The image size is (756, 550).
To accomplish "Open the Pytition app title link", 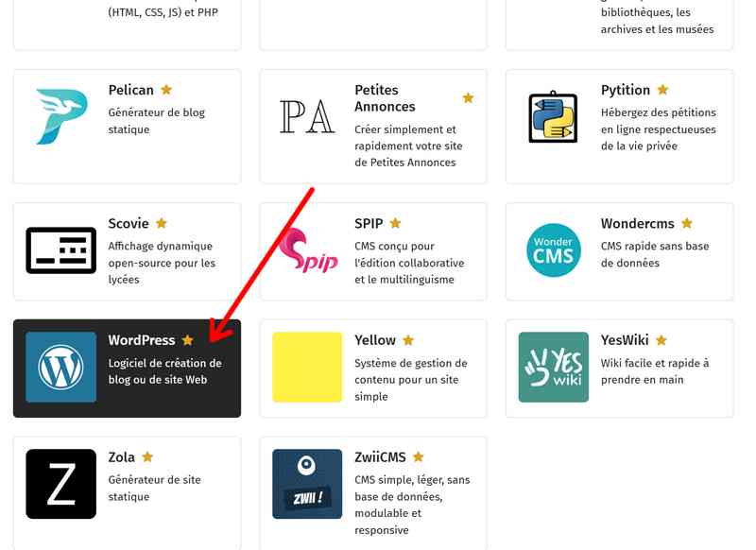I will coord(626,90).
